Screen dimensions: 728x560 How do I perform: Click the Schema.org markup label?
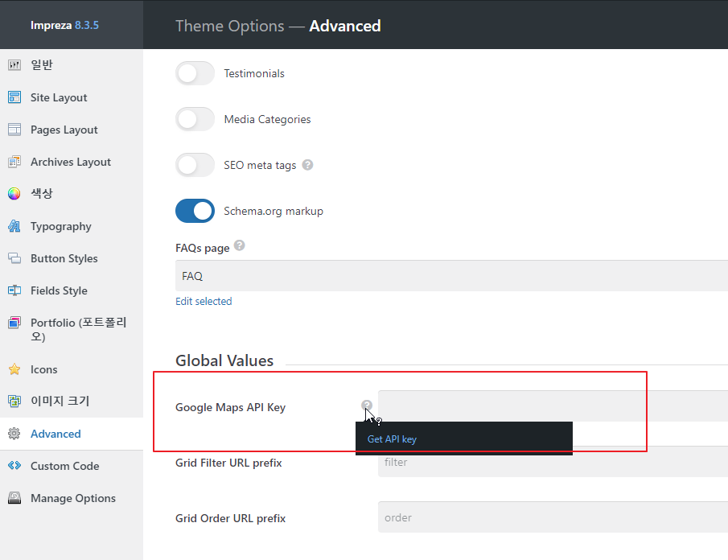(x=274, y=212)
